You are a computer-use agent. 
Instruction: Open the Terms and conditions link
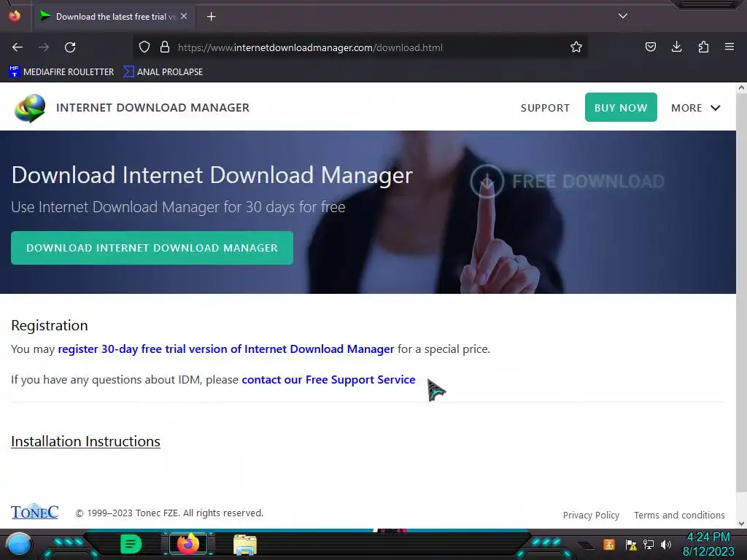point(679,516)
